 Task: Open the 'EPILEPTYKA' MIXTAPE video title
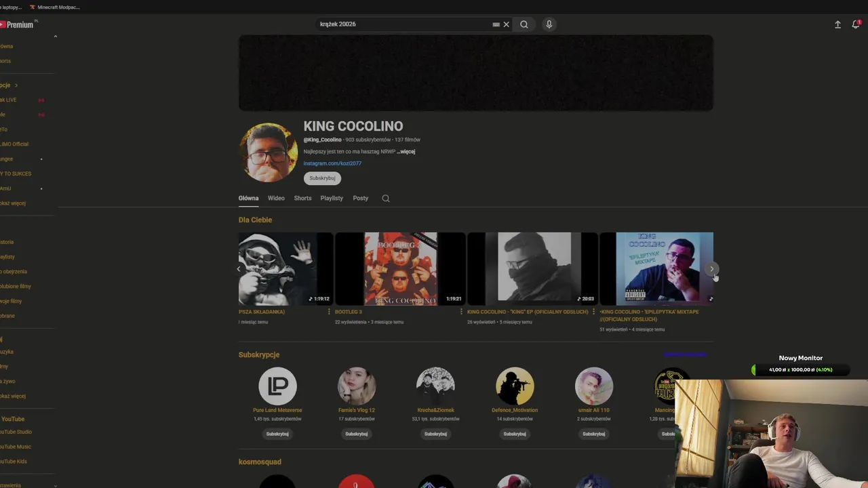tap(649, 315)
